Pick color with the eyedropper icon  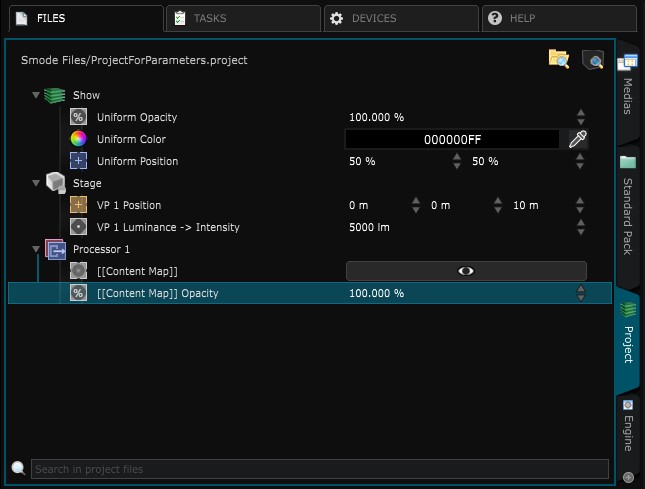point(577,140)
